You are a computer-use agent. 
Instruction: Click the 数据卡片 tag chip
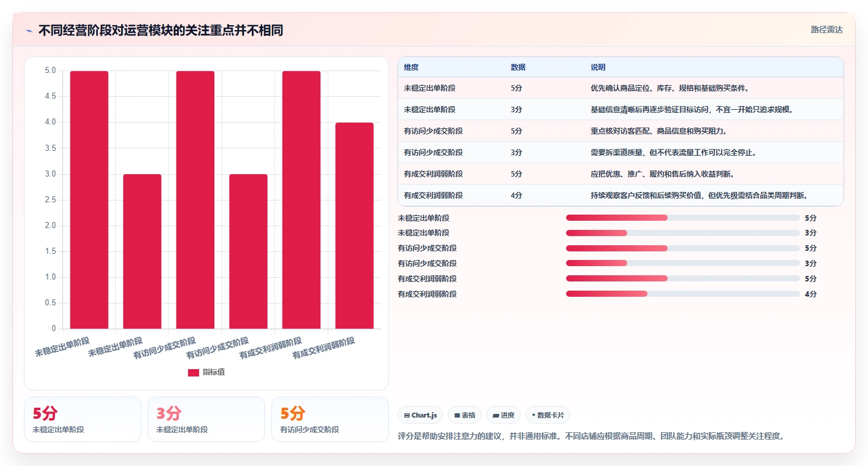click(x=548, y=415)
